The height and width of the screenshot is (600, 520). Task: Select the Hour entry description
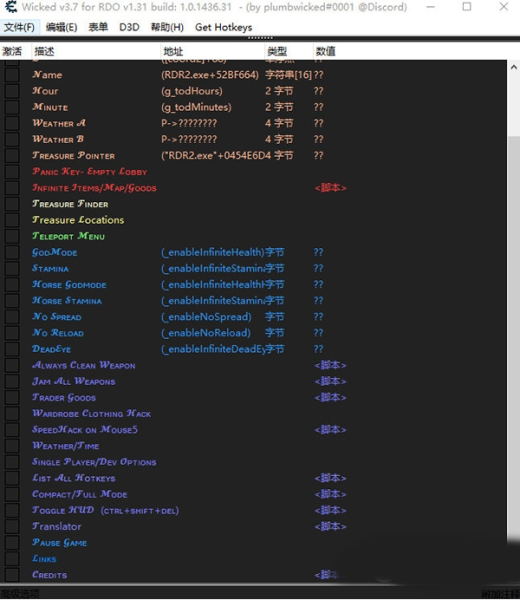tap(45, 91)
